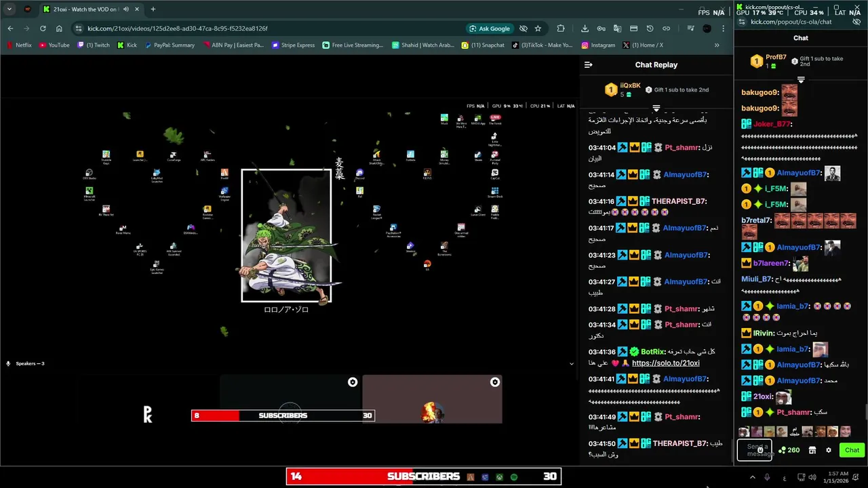Viewport: 868px width, 488px height.
Task: Open the browsing history icon
Action: 650,28
